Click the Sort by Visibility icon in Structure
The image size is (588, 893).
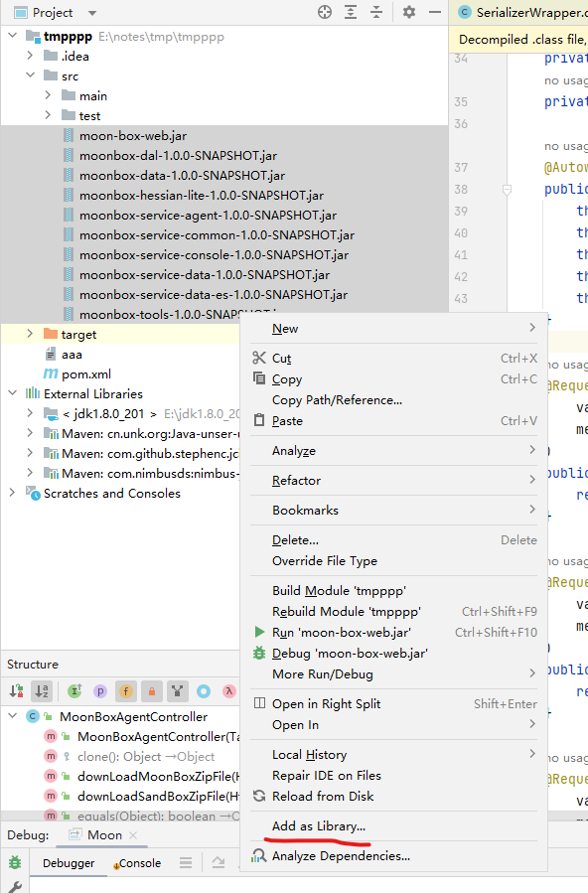point(16,691)
